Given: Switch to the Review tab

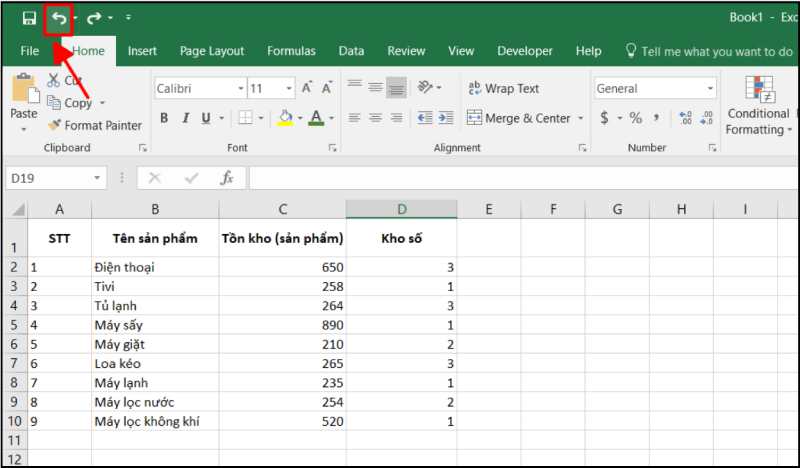Looking at the screenshot, I should (406, 51).
